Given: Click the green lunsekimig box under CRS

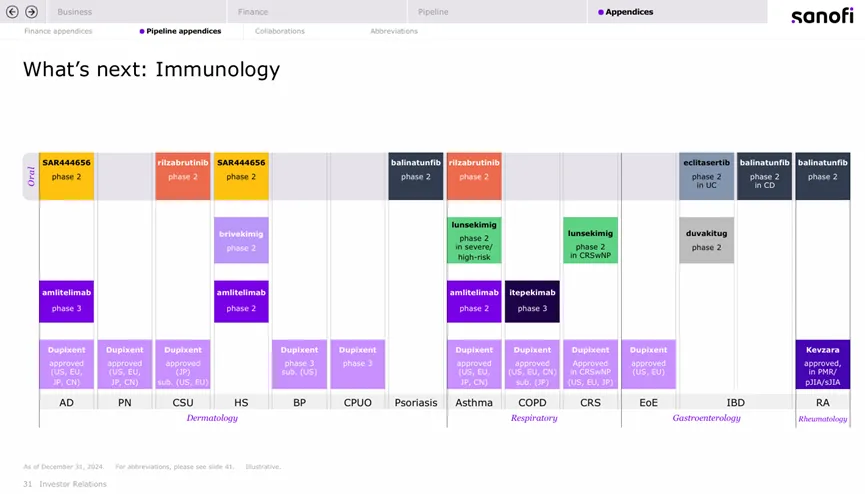Looking at the screenshot, I should click(x=590, y=240).
